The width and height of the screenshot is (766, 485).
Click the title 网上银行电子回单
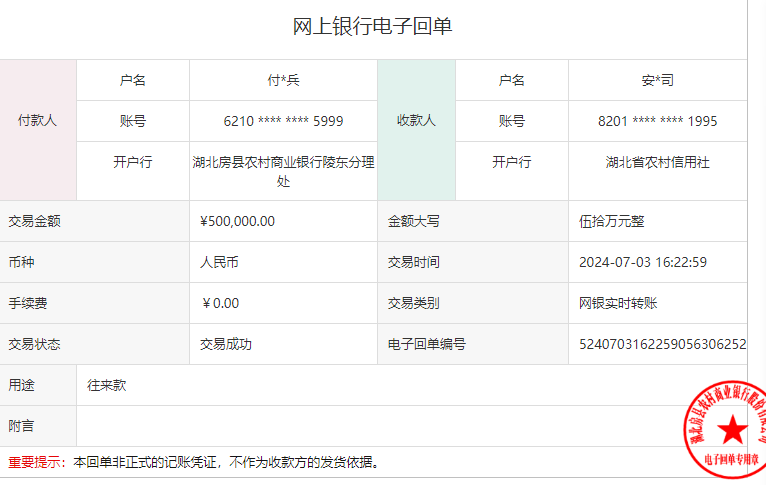click(372, 27)
